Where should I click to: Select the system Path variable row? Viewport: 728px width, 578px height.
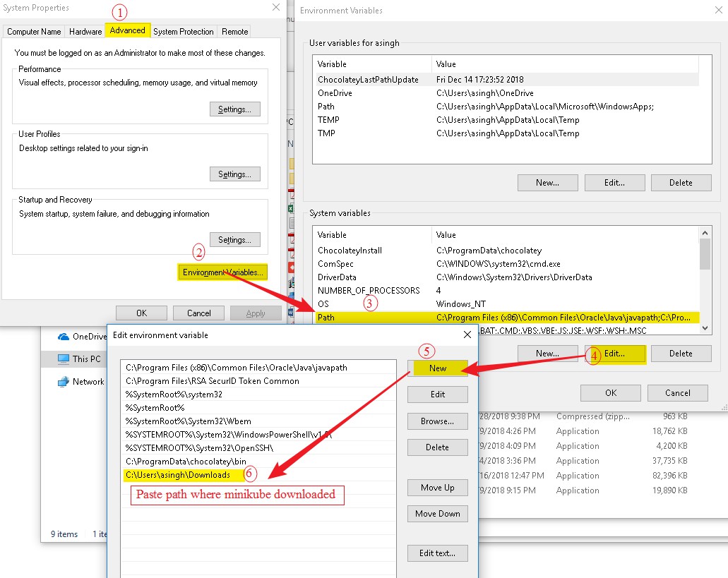click(508, 318)
